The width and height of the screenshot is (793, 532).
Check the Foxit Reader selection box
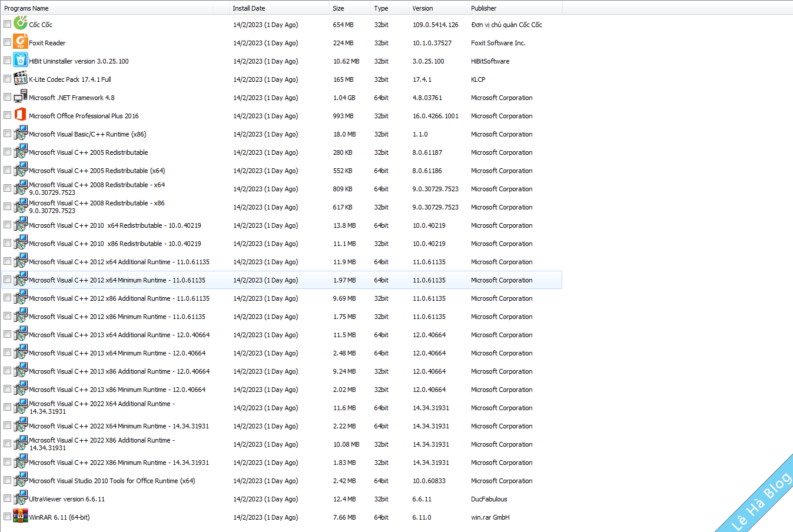tap(7, 42)
